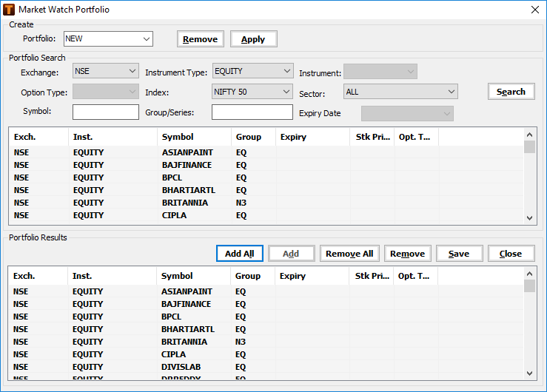
Task: Click Expiry column header in Portfolio Results
Action: coord(312,276)
